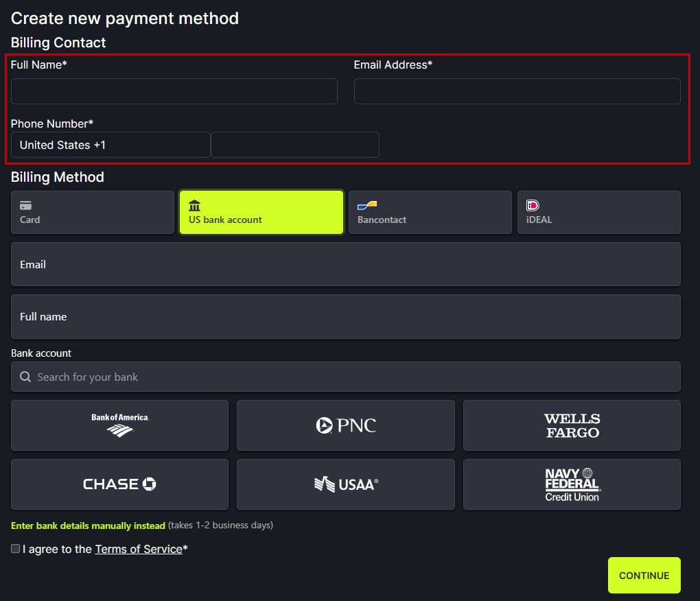
Task: Click the Email Address input field
Action: 517,91
